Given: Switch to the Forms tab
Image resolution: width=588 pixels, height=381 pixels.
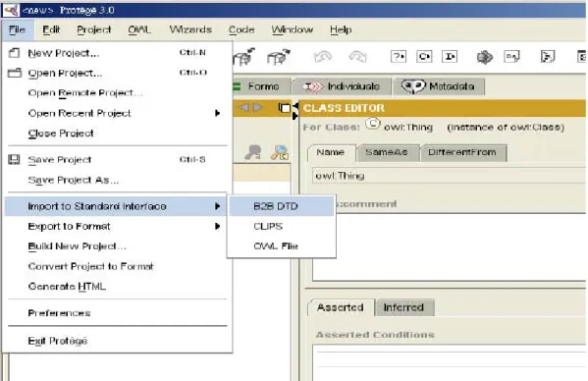Looking at the screenshot, I should pyautogui.click(x=262, y=86).
